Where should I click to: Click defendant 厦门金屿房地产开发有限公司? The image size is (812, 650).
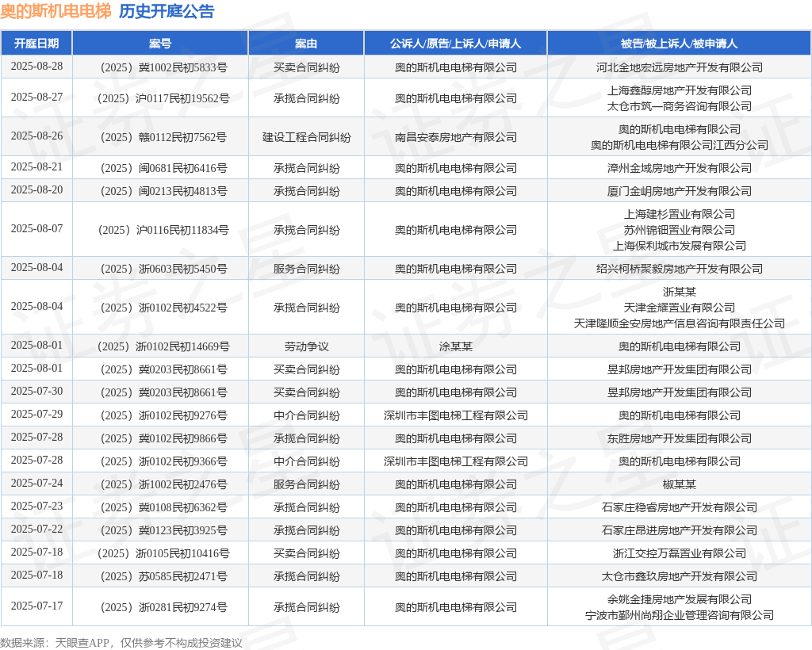pyautogui.click(x=680, y=191)
